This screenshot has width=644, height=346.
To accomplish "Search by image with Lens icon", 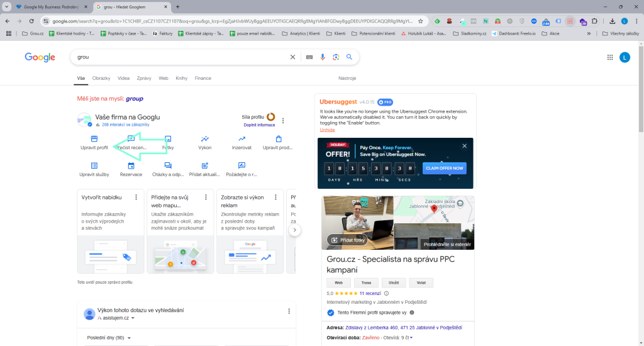I will tap(336, 57).
